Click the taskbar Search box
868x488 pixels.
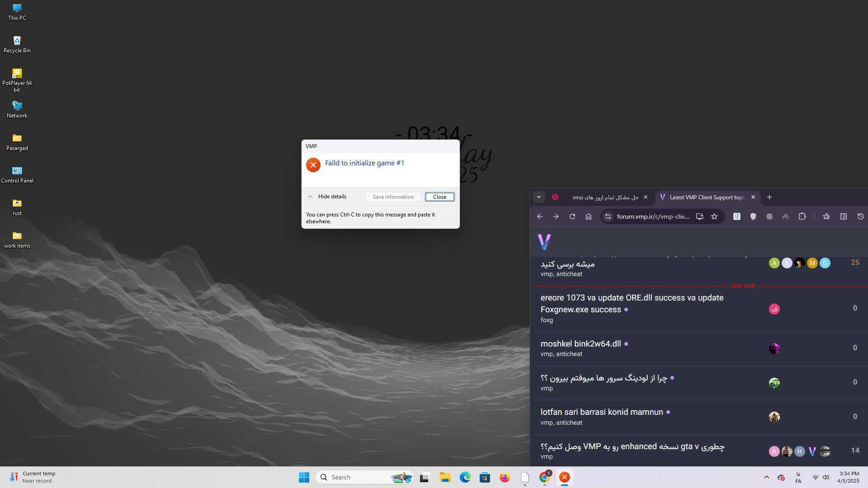[357, 477]
